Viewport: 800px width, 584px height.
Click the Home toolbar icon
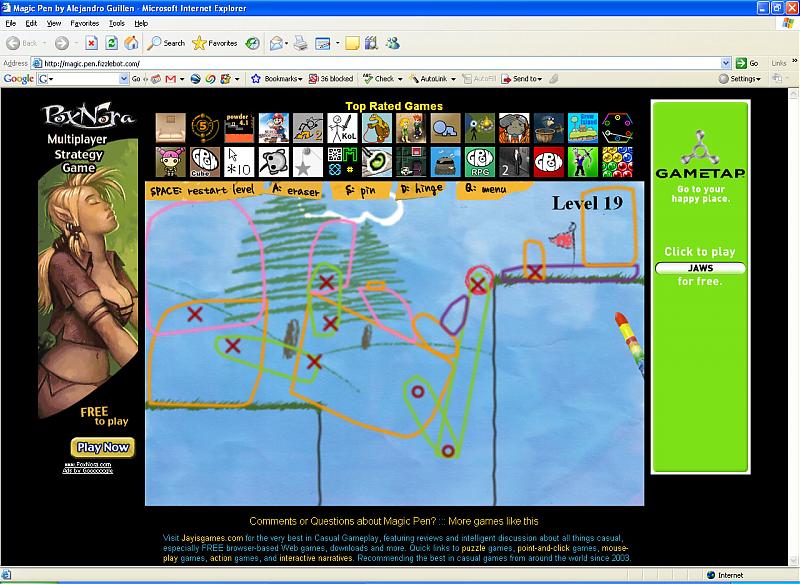point(131,43)
